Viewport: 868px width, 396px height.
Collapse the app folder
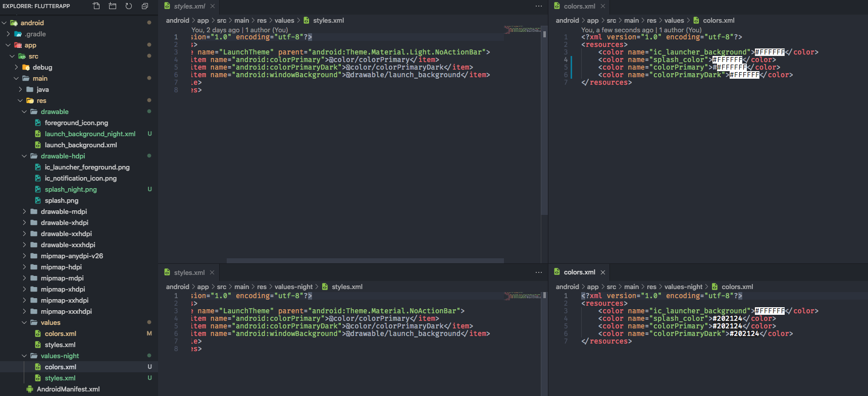8,45
